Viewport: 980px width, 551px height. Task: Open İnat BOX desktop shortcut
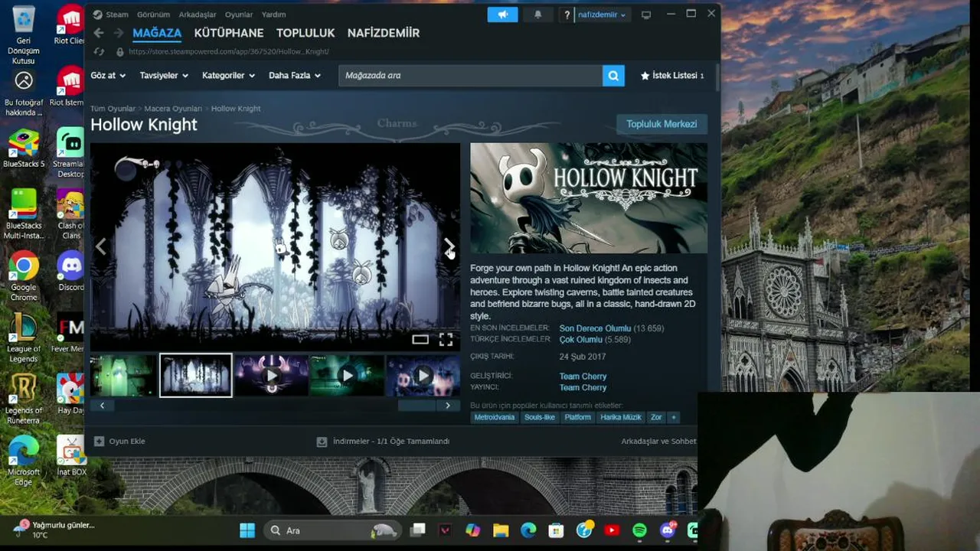pyautogui.click(x=71, y=456)
